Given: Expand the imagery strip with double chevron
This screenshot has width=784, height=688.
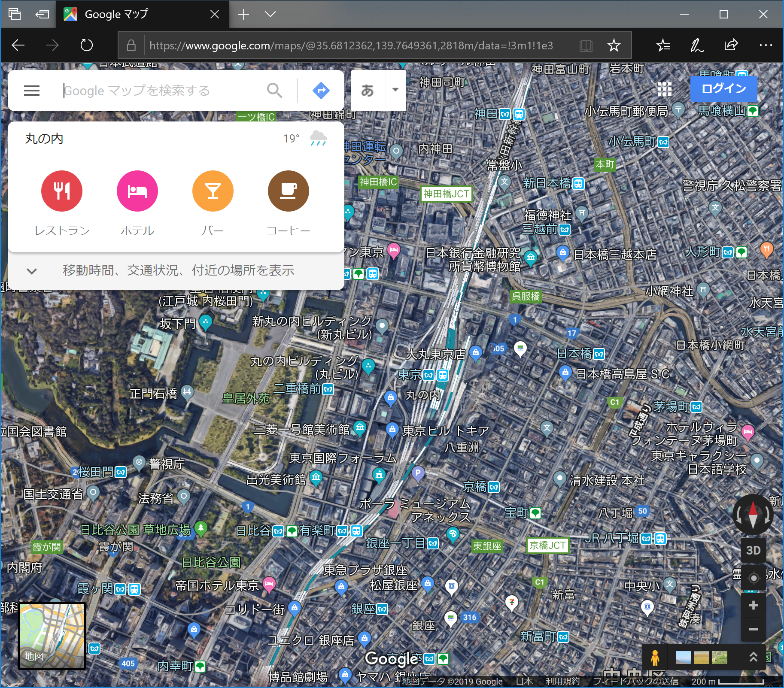Looking at the screenshot, I should (753, 657).
